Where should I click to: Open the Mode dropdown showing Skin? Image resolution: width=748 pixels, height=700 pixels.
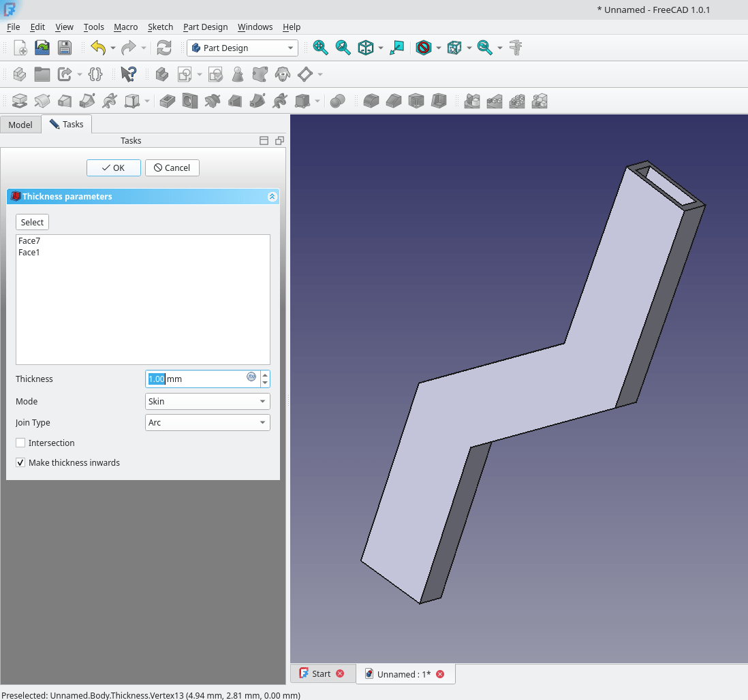click(x=208, y=401)
